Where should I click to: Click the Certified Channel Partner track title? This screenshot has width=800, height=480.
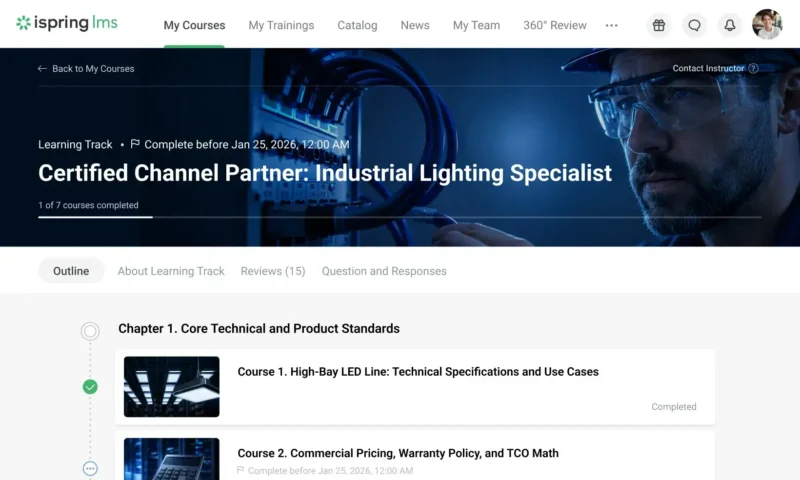(325, 173)
